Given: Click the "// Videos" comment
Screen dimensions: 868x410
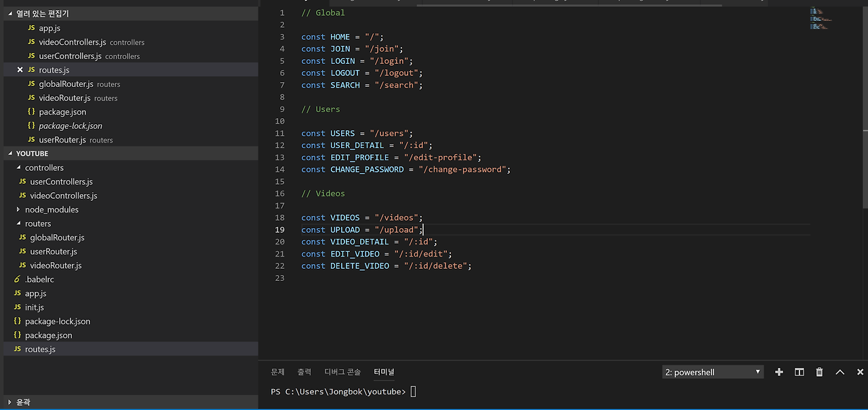Looking at the screenshot, I should click(x=323, y=193).
